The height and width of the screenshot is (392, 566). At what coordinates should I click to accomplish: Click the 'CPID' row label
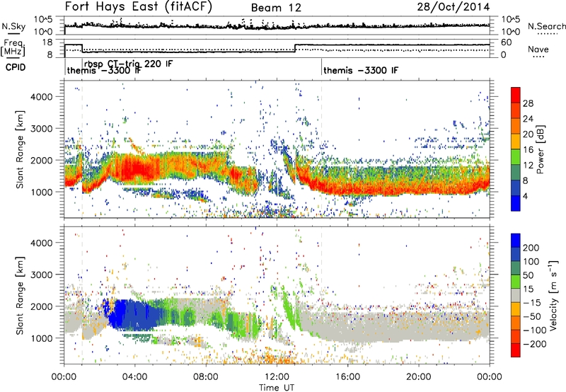click(x=16, y=67)
